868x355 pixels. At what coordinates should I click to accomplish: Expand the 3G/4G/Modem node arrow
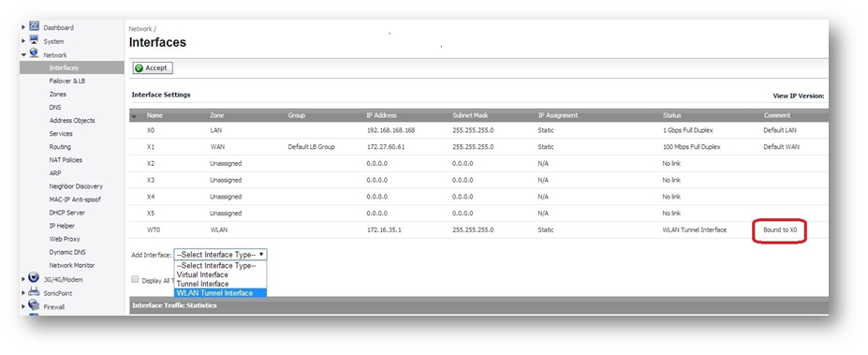(x=23, y=279)
